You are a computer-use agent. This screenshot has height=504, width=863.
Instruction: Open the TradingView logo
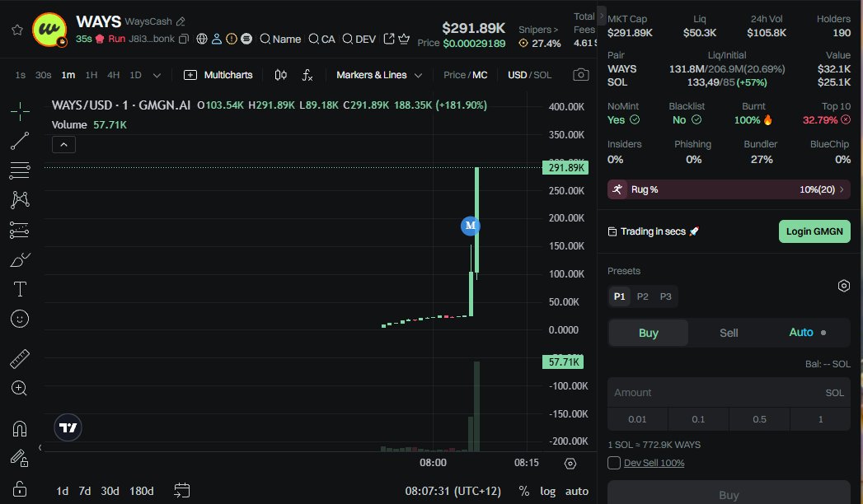tap(68, 427)
